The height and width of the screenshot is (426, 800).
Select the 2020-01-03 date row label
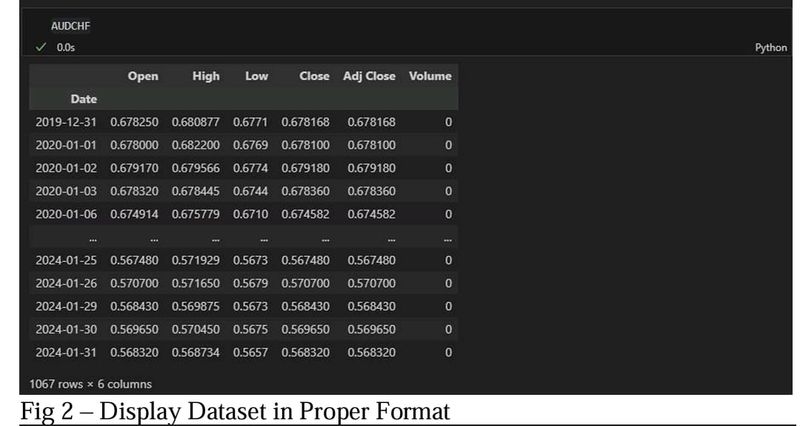[x=66, y=191]
